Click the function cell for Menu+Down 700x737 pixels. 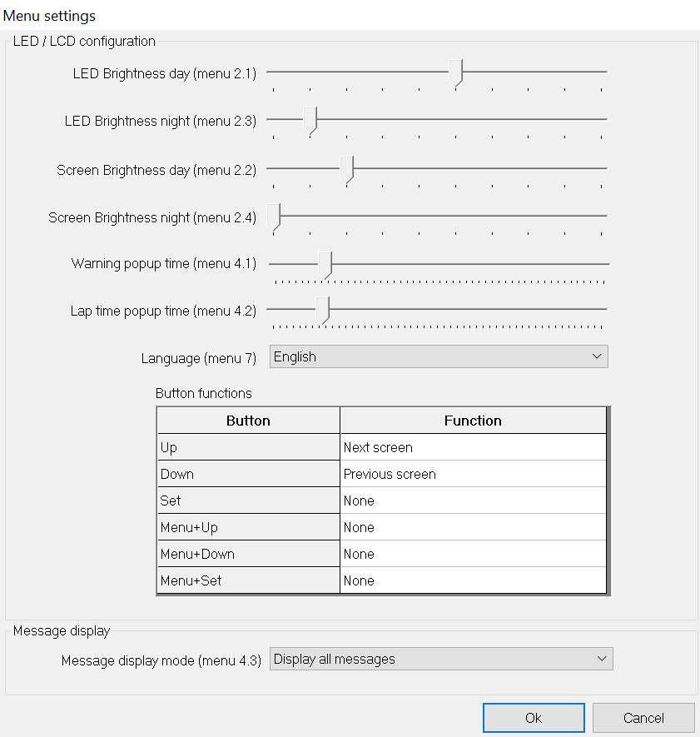pos(473,554)
